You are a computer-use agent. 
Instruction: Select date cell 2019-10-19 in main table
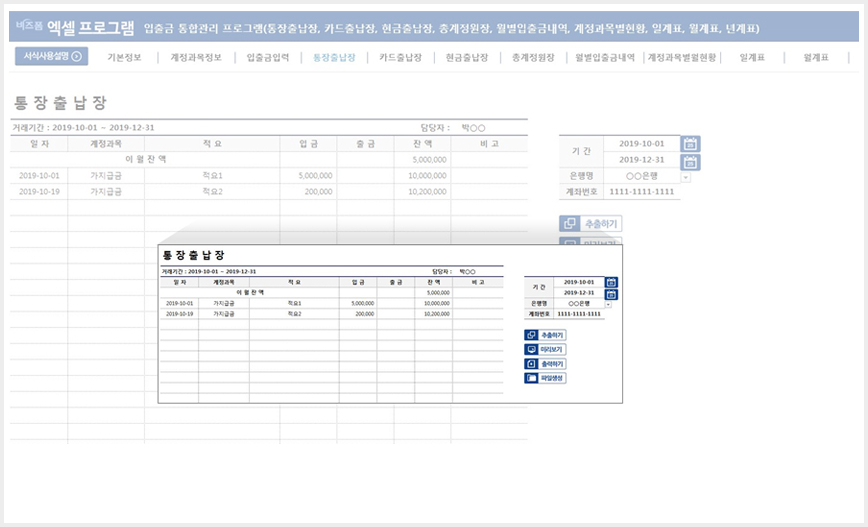(x=39, y=192)
